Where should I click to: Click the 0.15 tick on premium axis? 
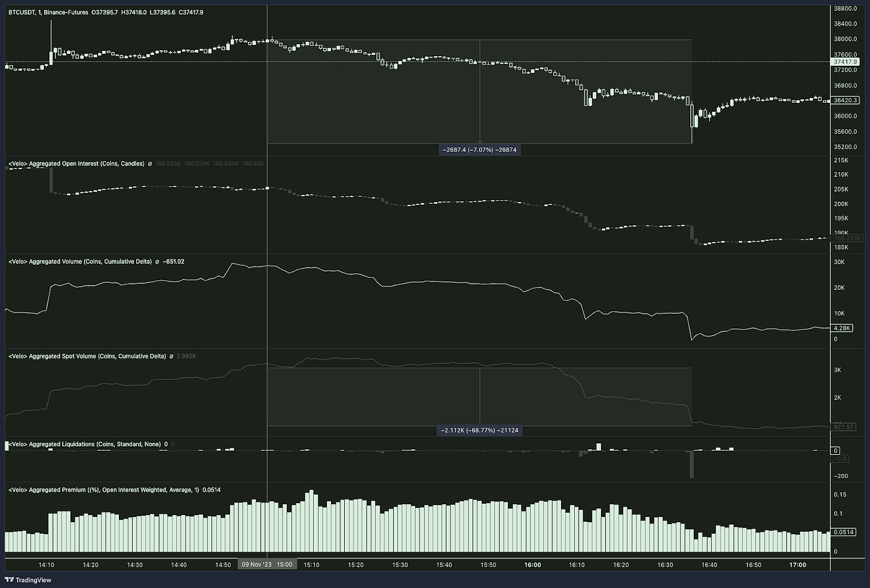[840, 495]
